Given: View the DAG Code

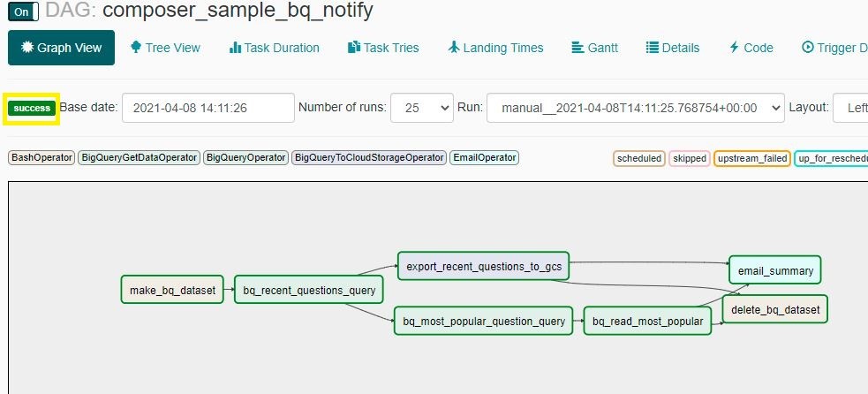Looking at the screenshot, I should 751,48.
